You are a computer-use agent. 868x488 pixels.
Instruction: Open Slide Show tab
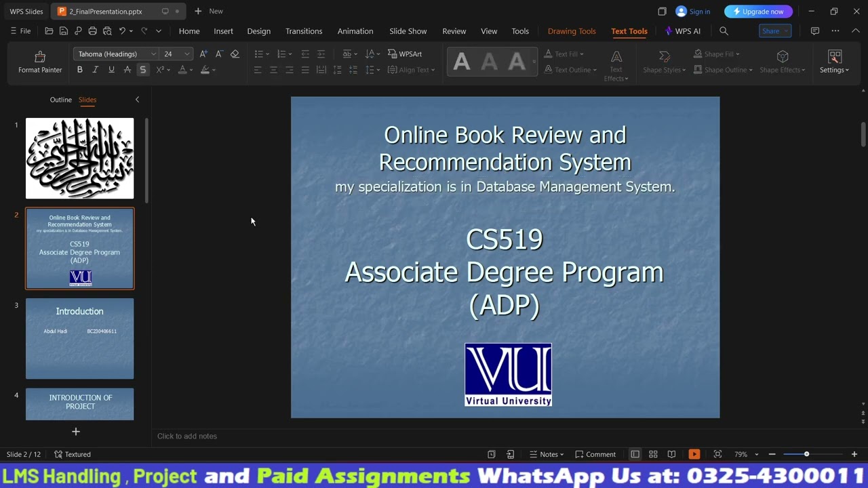408,31
